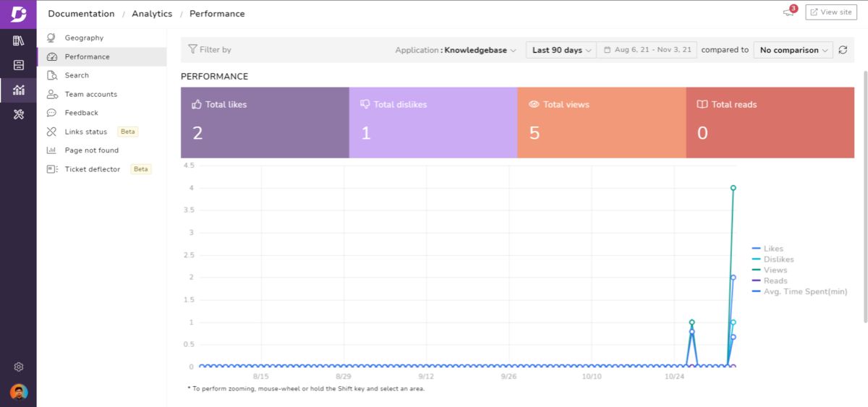Click the Team accounts people icon

tap(51, 94)
